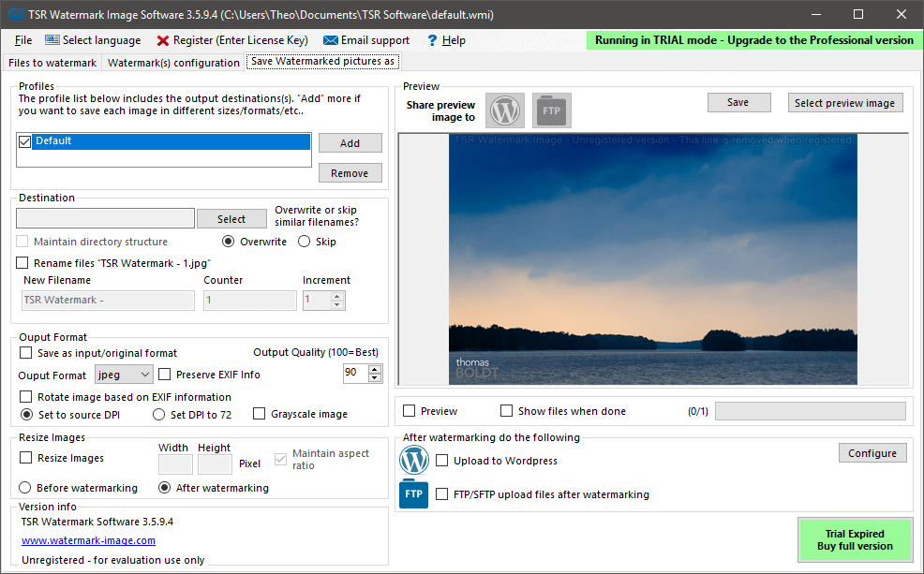Open the File menu
Viewport: 924px width, 574px height.
pyautogui.click(x=23, y=40)
